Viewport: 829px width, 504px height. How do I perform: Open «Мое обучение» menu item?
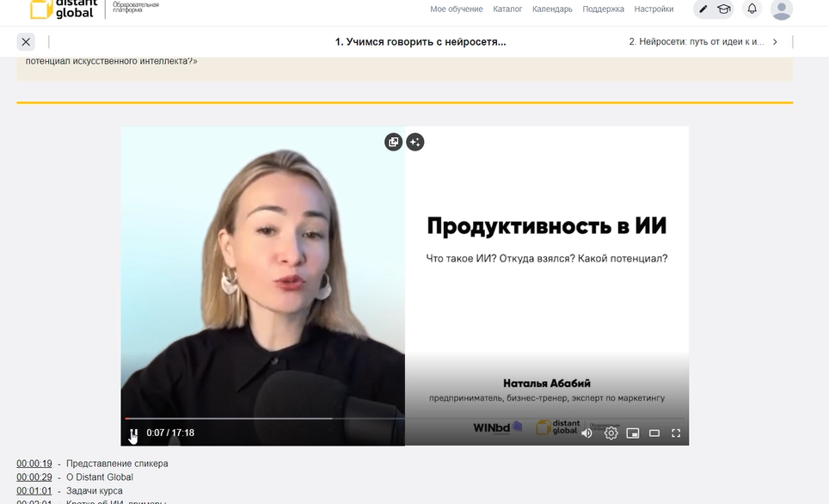[x=457, y=9]
